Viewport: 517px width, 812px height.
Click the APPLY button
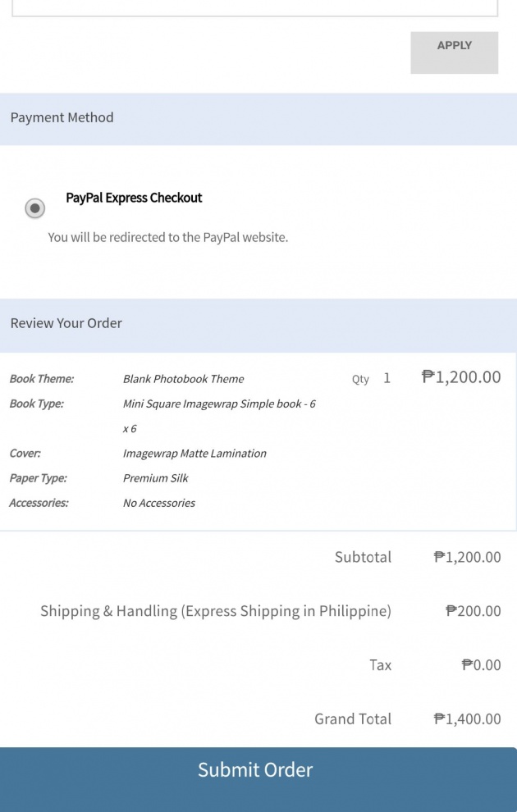455,52
